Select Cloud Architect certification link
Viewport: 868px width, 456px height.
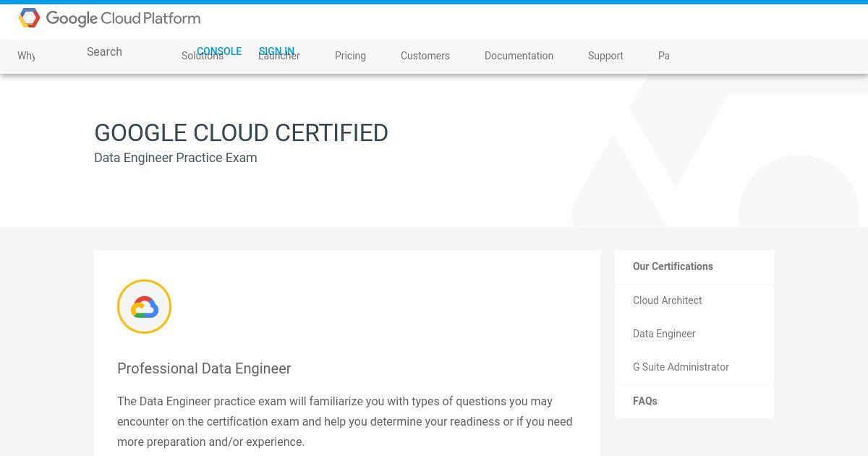(667, 300)
